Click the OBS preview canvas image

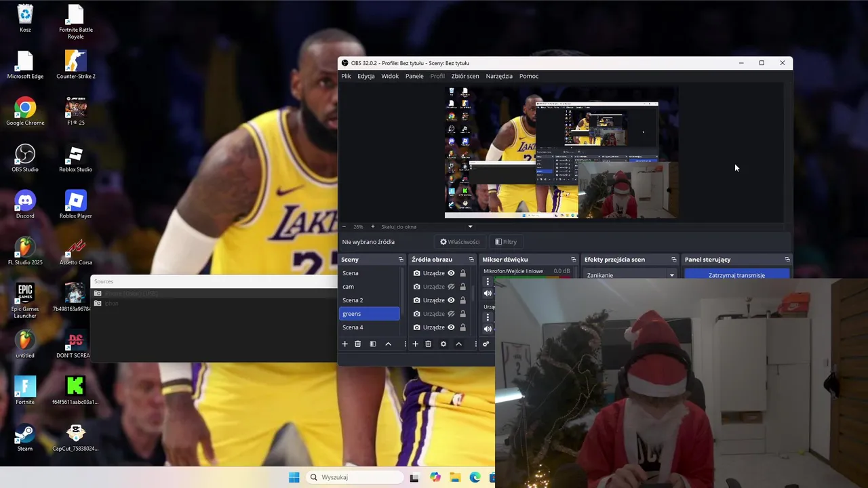(561, 152)
